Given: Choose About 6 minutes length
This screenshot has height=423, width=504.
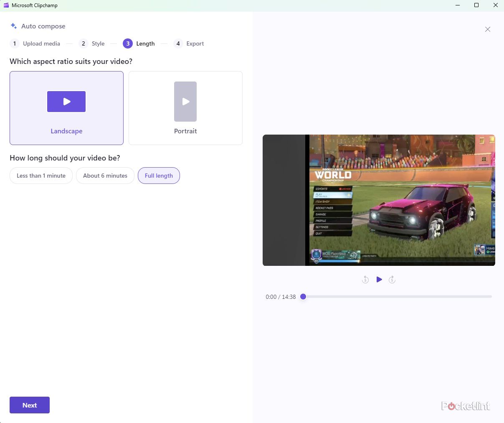Looking at the screenshot, I should (x=105, y=176).
